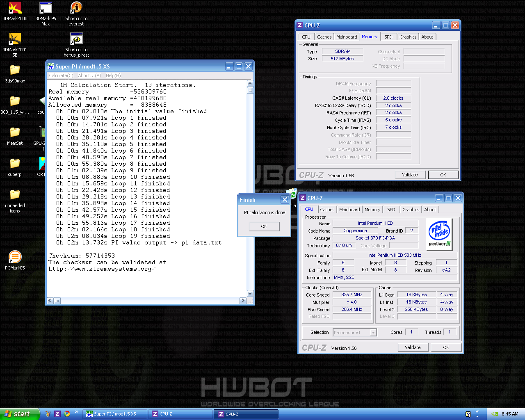This screenshot has width=525, height=420.
Task: Open Help(H) menu in Super PI
Action: [x=113, y=75]
